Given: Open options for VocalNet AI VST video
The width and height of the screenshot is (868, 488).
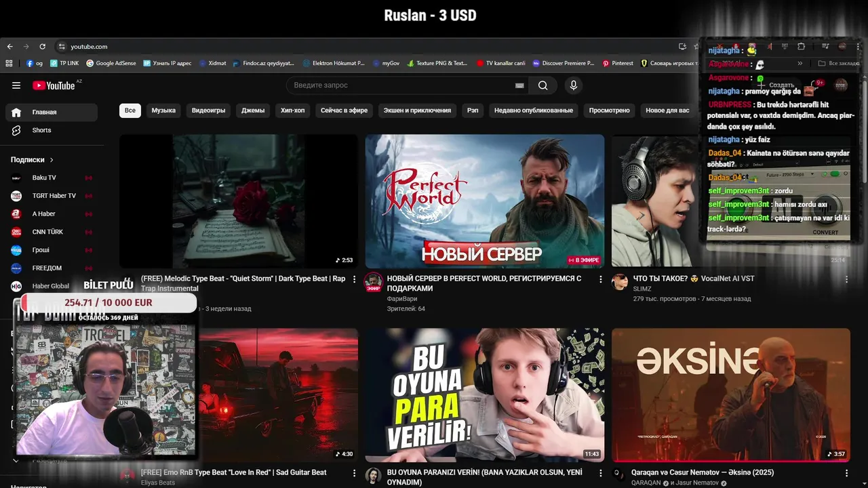Looking at the screenshot, I should (846, 279).
